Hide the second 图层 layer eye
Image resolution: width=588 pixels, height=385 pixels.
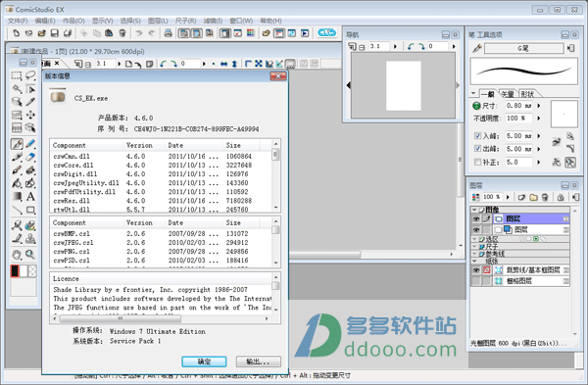click(476, 229)
